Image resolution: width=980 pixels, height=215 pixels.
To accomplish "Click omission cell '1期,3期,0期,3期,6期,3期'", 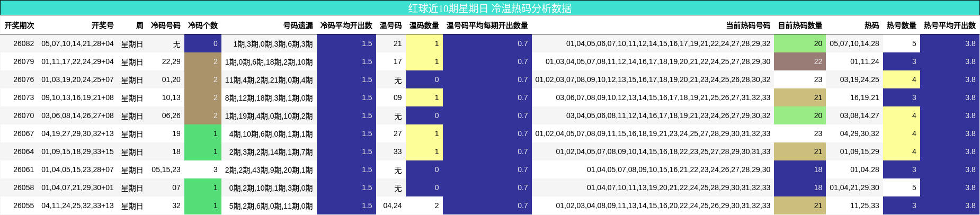I will pyautogui.click(x=273, y=43).
